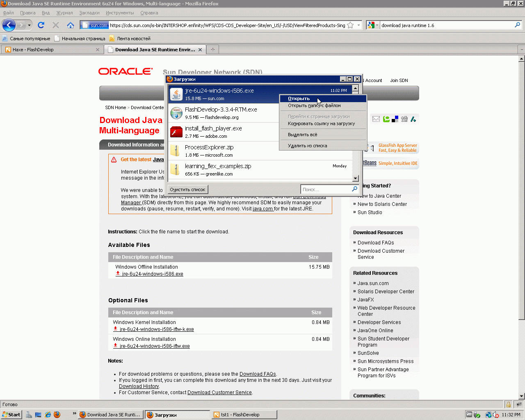Click the Show Desktop quick launch icon

(38, 415)
